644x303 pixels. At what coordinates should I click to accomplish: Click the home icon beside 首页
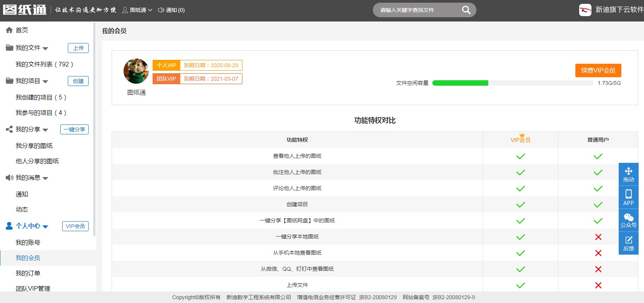(x=9, y=30)
